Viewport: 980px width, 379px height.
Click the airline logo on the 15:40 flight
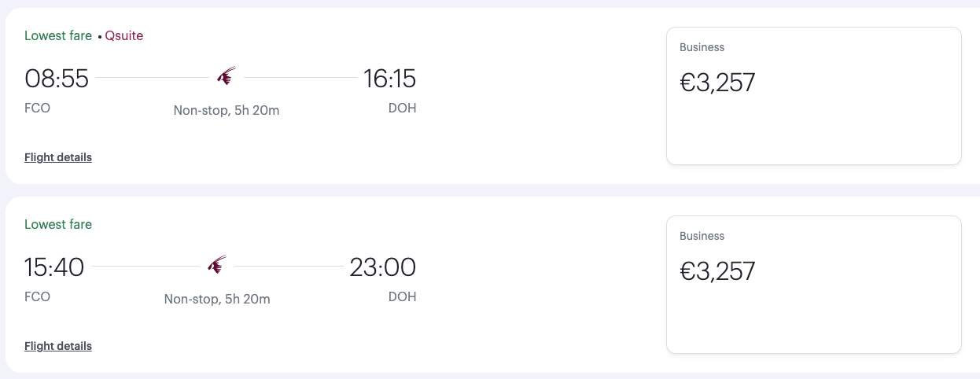point(217,265)
